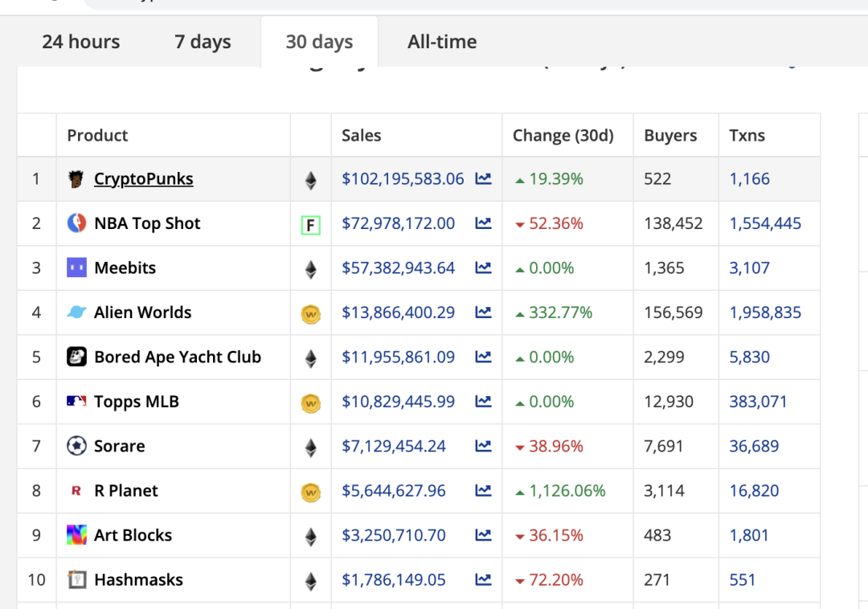Open the Topps MLB sales chart icon
The image size is (868, 609).
click(x=483, y=402)
